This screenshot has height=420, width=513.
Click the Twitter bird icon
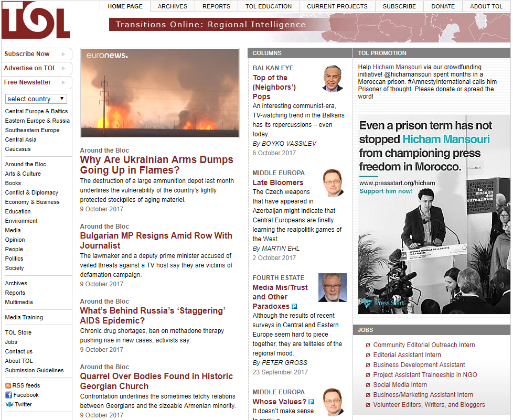tap(9, 405)
